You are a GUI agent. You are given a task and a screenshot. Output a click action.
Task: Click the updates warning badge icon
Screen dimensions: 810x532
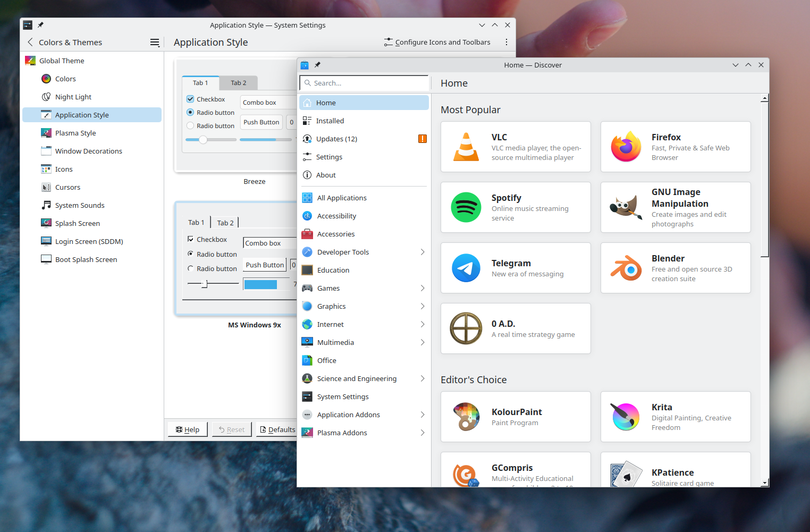tap(423, 139)
